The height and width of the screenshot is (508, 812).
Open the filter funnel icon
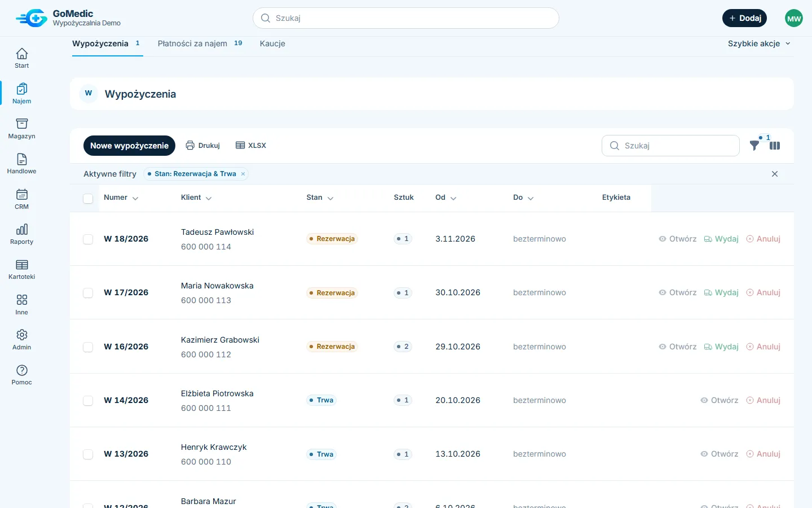[754, 146]
